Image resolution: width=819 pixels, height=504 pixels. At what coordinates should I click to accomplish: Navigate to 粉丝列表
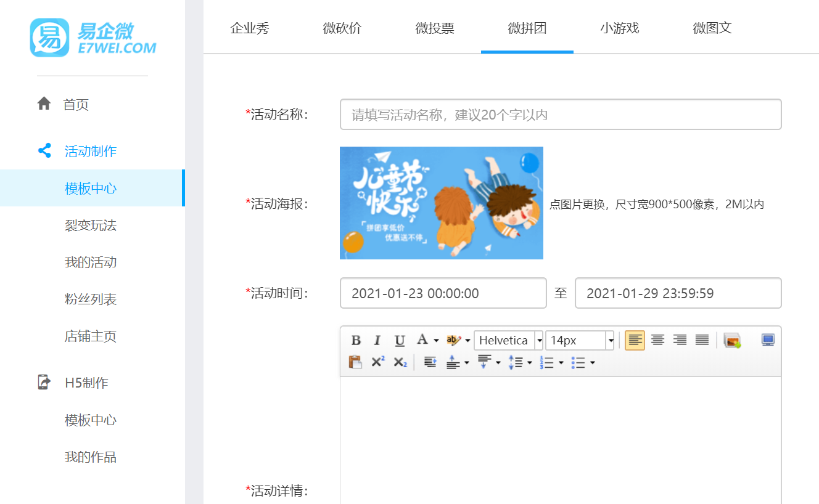tap(89, 299)
